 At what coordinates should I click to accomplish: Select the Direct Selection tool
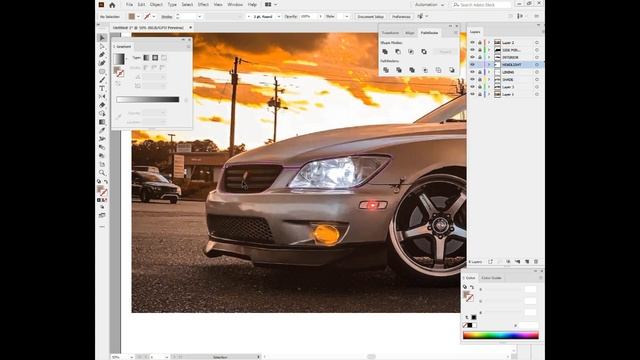pyautogui.click(x=102, y=47)
